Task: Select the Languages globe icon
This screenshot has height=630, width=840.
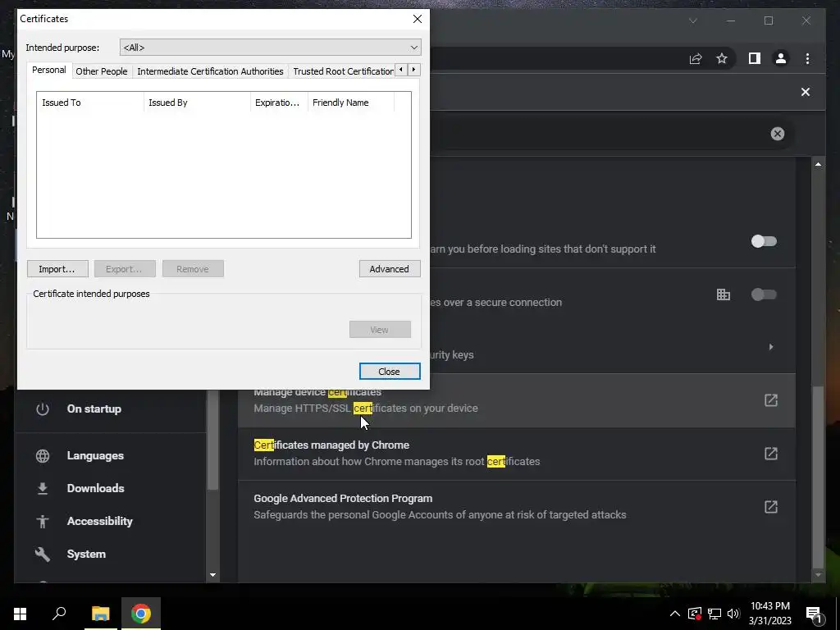Action: click(x=43, y=455)
